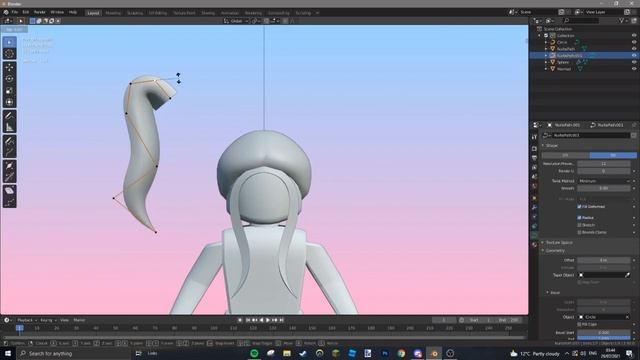Open the outliner filter options
Image resolution: width=640 pixels, height=360 pixels.
click(623, 20)
